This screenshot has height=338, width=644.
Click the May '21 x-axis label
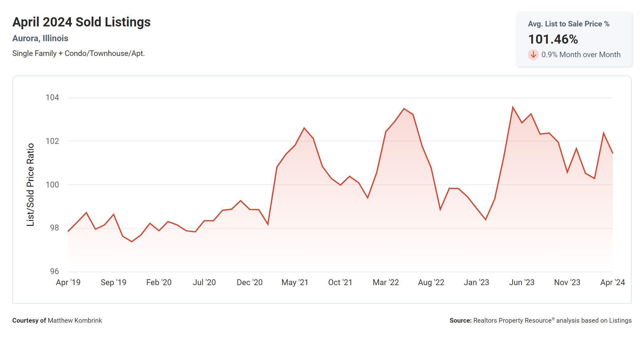(295, 282)
